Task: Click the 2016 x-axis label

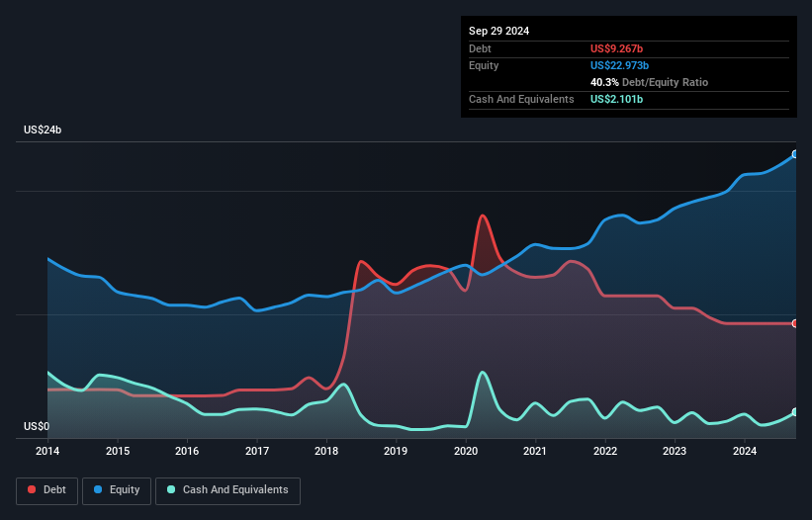Action: pos(187,451)
